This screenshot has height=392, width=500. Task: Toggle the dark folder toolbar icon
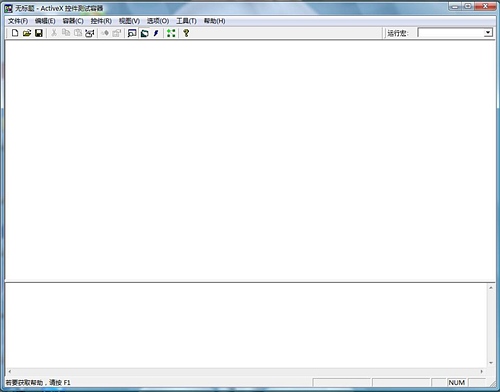(x=144, y=33)
